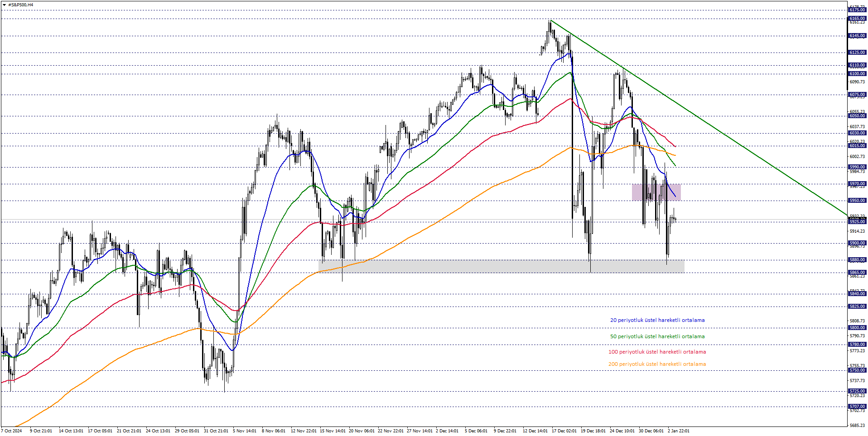Screen dimensions: 868x436
Task: Click the 6050.00 price level label
Action: click(857, 116)
